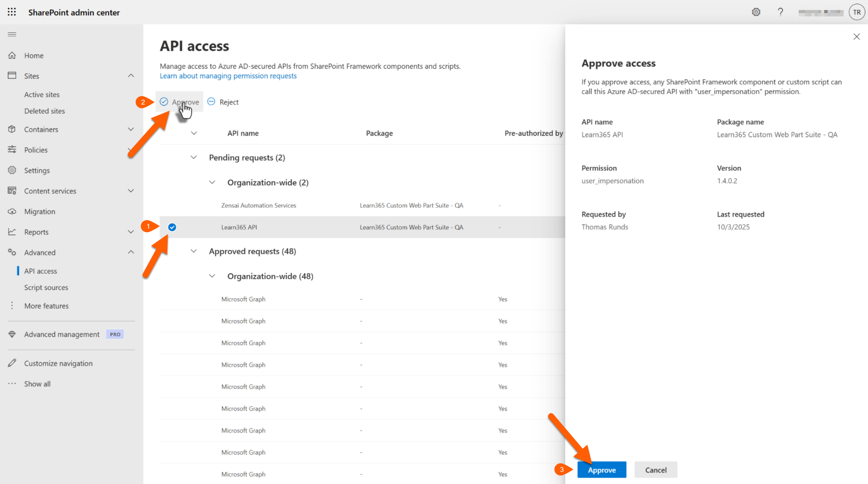Image resolution: width=868 pixels, height=484 pixels.
Task: Open the TR account avatar
Action: [x=856, y=12]
